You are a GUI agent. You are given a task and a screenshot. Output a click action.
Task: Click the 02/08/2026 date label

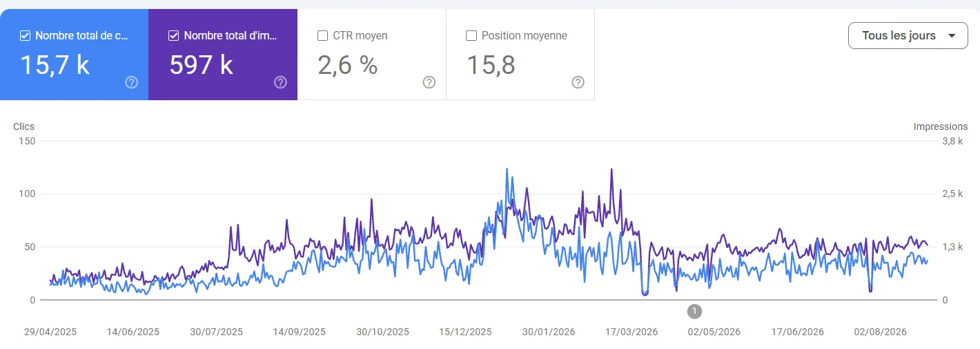coord(881,332)
